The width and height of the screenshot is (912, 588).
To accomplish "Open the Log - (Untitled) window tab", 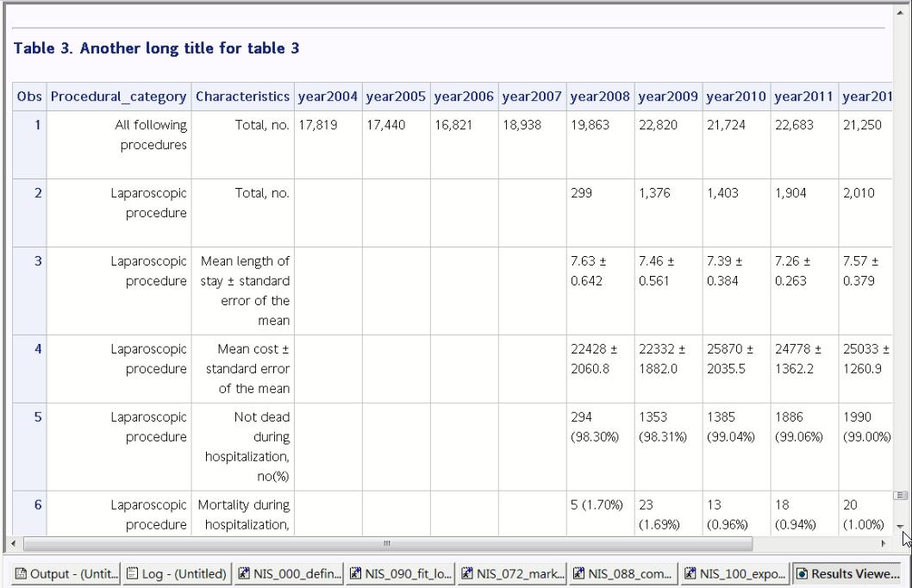I will pyautogui.click(x=177, y=573).
